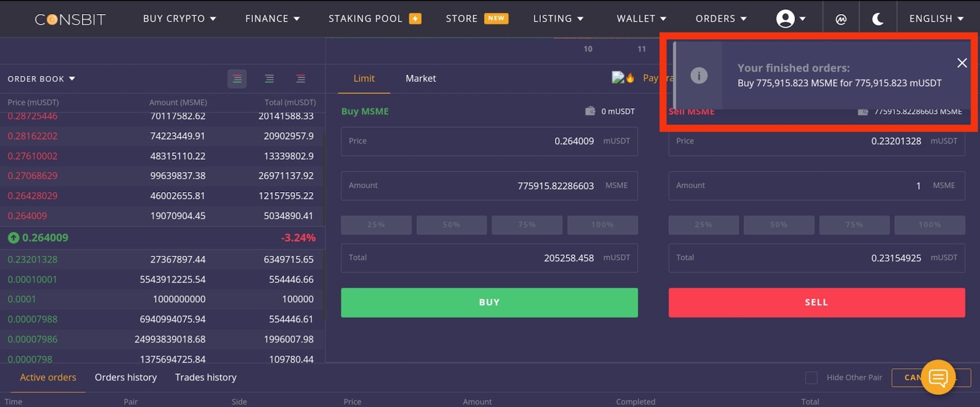Select the Active orders tab
This screenshot has width=980, height=407.
point(48,378)
